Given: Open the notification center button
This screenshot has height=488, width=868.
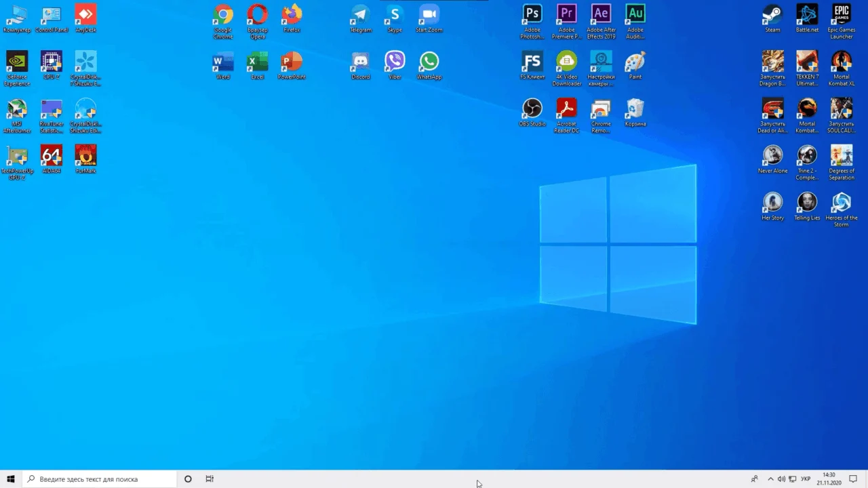Looking at the screenshot, I should (x=853, y=479).
